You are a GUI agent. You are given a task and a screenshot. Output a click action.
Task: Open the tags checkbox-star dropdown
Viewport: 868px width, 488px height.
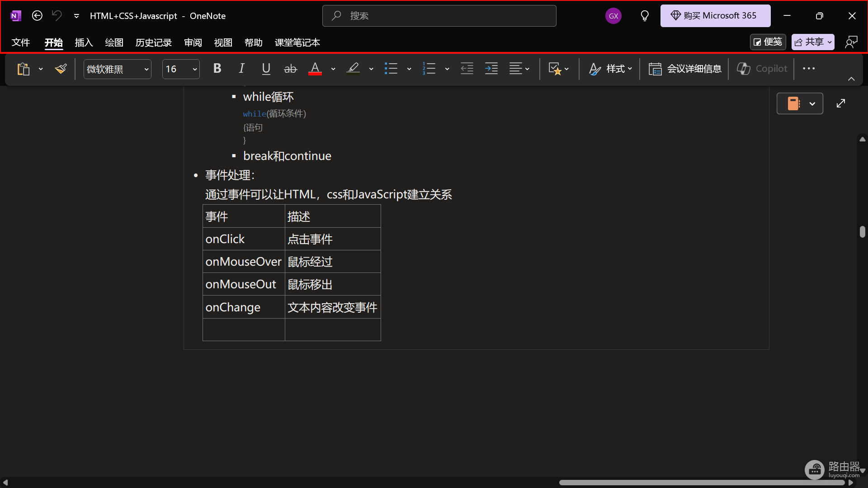pos(559,69)
